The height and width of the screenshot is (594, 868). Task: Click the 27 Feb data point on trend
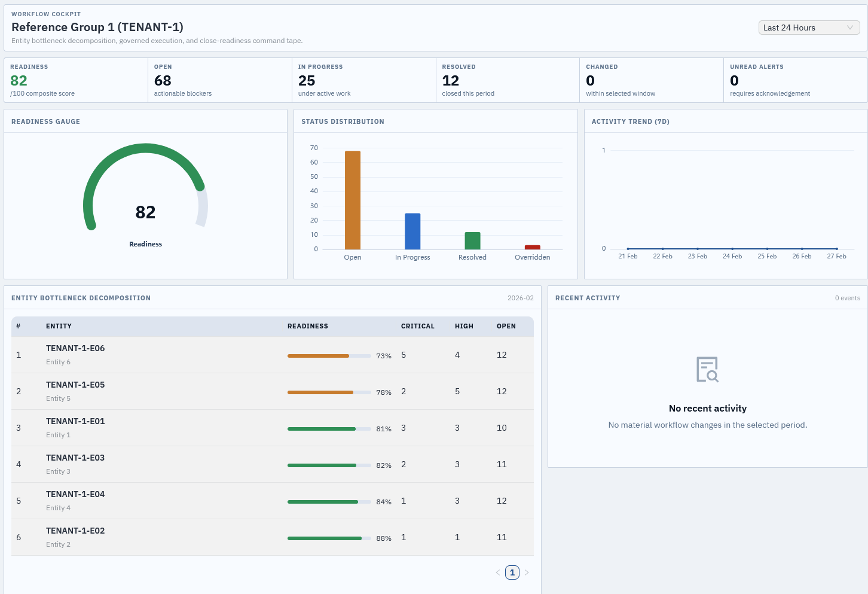coord(836,248)
